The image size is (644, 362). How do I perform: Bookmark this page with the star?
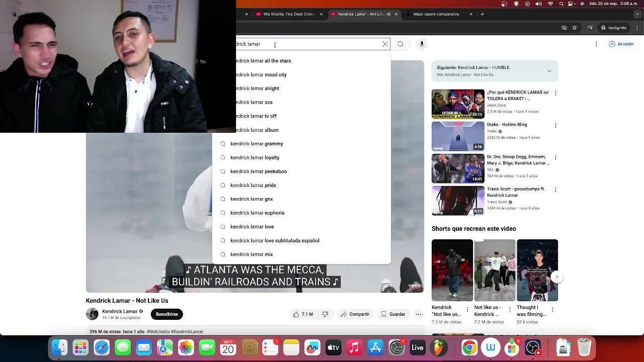(x=575, y=28)
